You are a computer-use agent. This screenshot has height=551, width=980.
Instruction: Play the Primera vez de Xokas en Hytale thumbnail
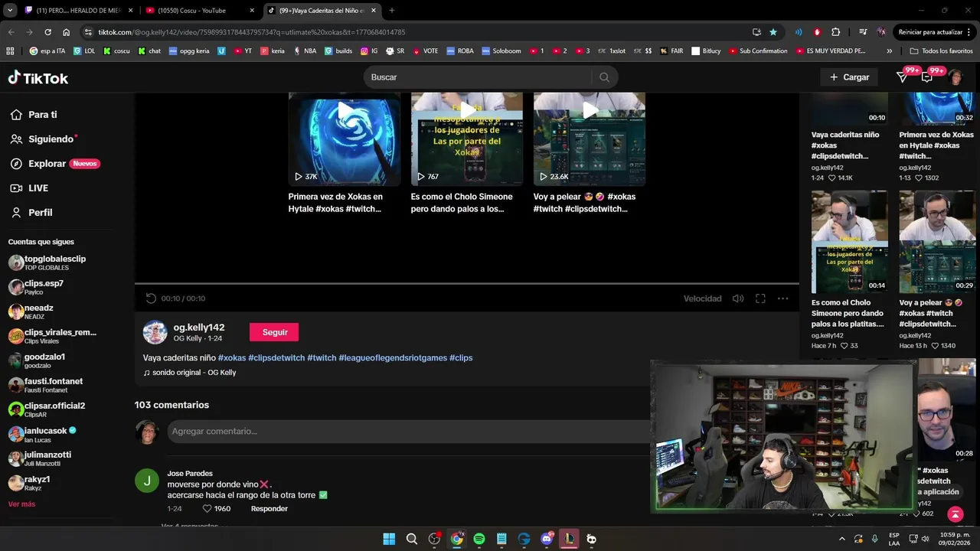(x=345, y=139)
